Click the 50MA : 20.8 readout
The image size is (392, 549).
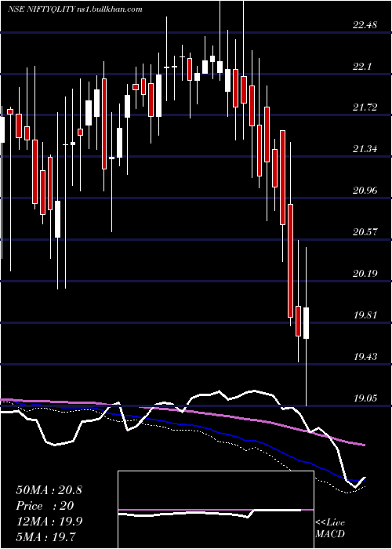coord(49,490)
